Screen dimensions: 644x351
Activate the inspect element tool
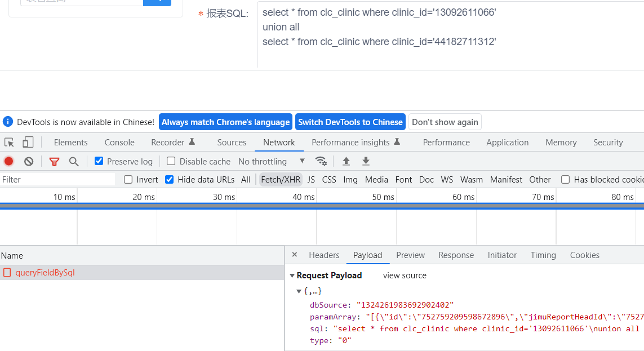pos(9,142)
